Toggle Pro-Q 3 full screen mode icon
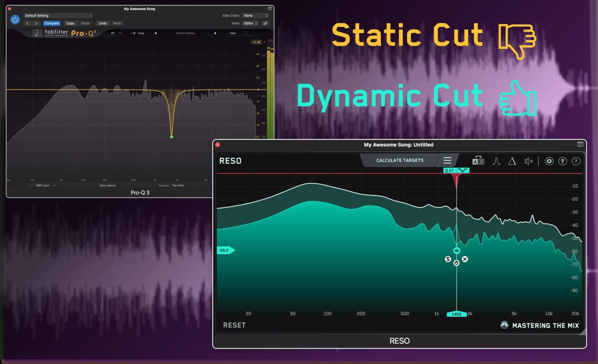 (x=246, y=33)
